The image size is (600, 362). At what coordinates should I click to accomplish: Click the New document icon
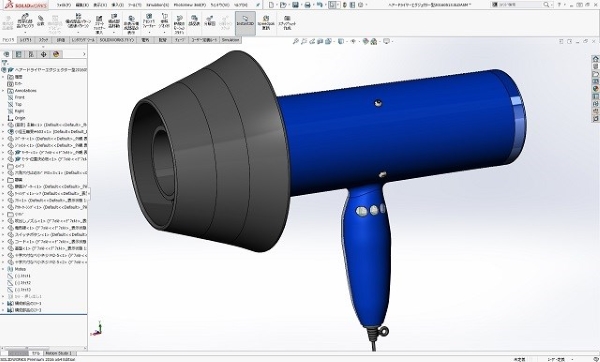point(271,5)
